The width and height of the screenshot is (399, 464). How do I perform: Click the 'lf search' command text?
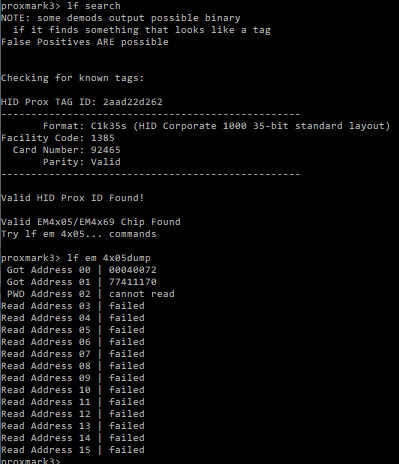94,6
